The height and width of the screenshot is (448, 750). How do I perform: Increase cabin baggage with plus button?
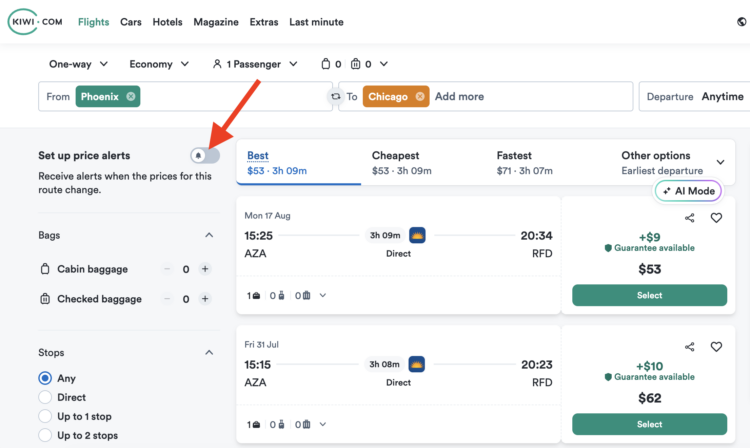point(205,269)
